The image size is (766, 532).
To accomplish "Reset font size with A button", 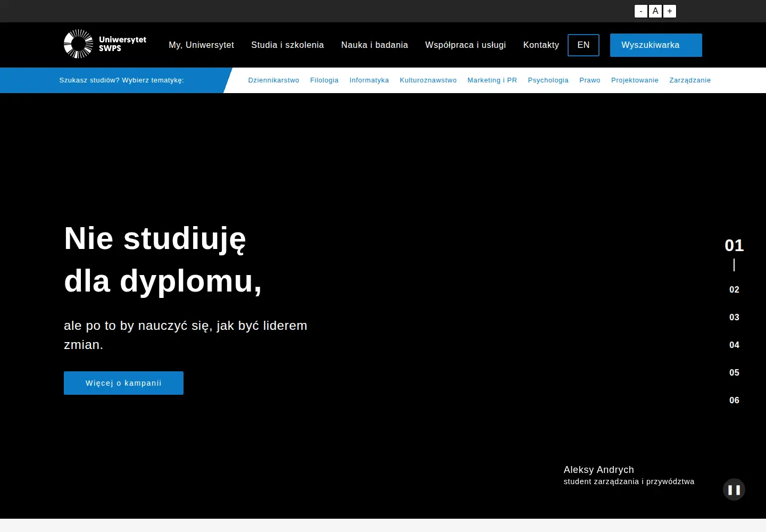I will pos(655,11).
